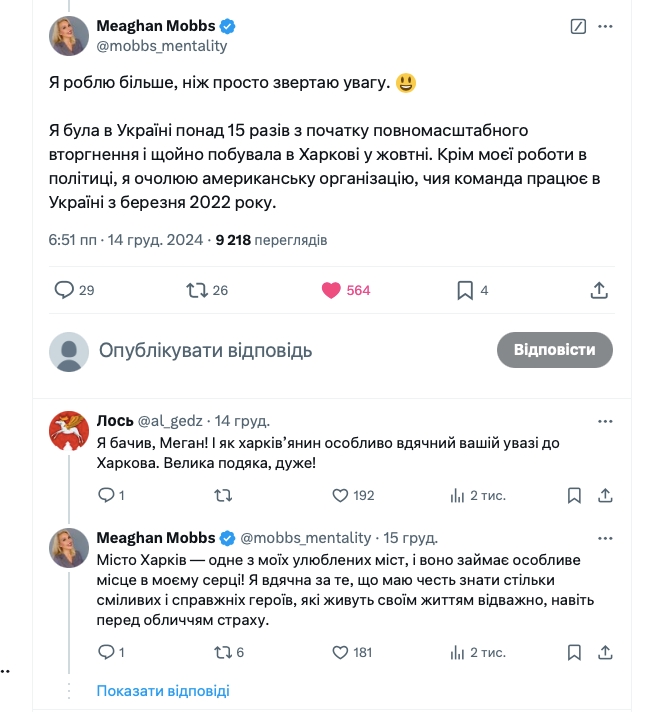This screenshot has height=712, width=648.
Task: Open more options on Meaghan's second reply
Action: click(x=605, y=537)
